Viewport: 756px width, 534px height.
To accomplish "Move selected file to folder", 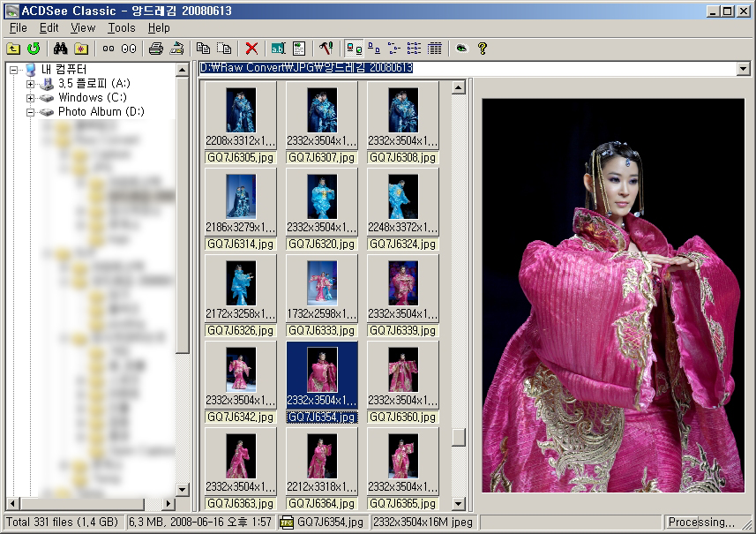I will [x=224, y=49].
